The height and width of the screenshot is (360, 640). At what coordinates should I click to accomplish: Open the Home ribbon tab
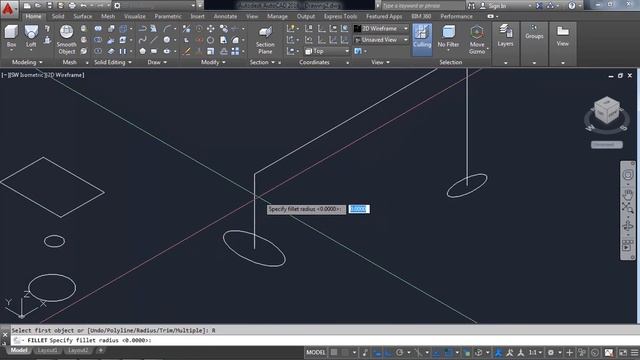coord(33,16)
